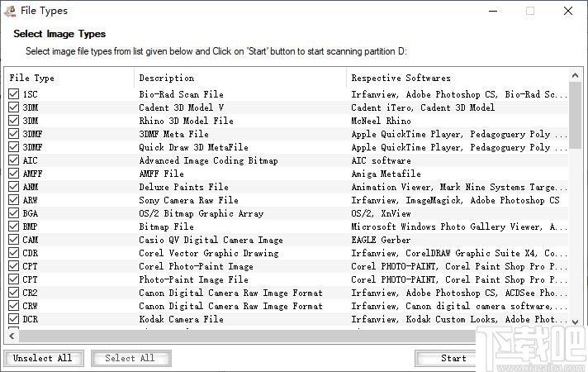The width and height of the screenshot is (588, 372).
Task: Uncheck the DCR Kodak Camera checkbox
Action: tap(14, 319)
